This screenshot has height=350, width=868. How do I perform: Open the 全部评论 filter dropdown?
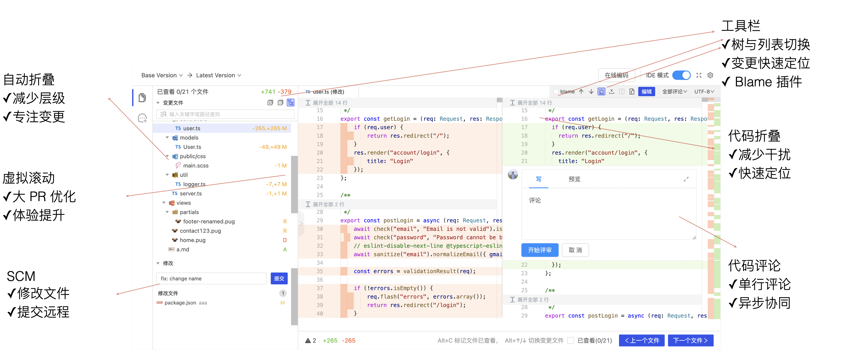(674, 91)
